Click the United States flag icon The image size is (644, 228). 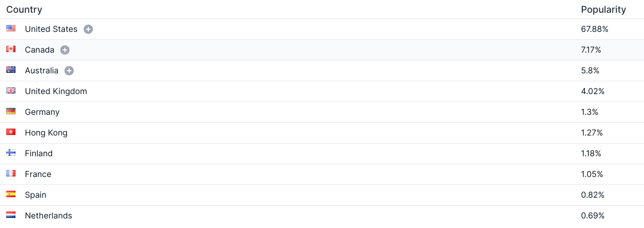[11, 29]
